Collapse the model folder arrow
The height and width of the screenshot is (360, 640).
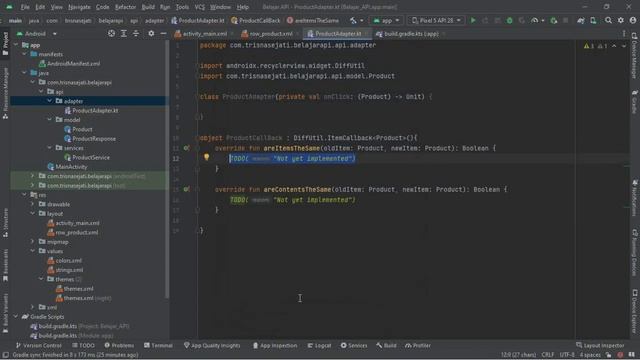(49, 120)
